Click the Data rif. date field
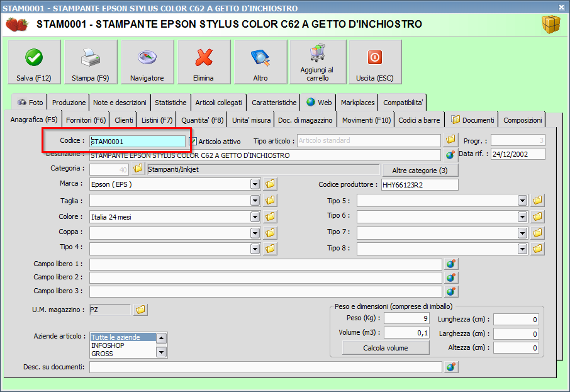 click(518, 154)
